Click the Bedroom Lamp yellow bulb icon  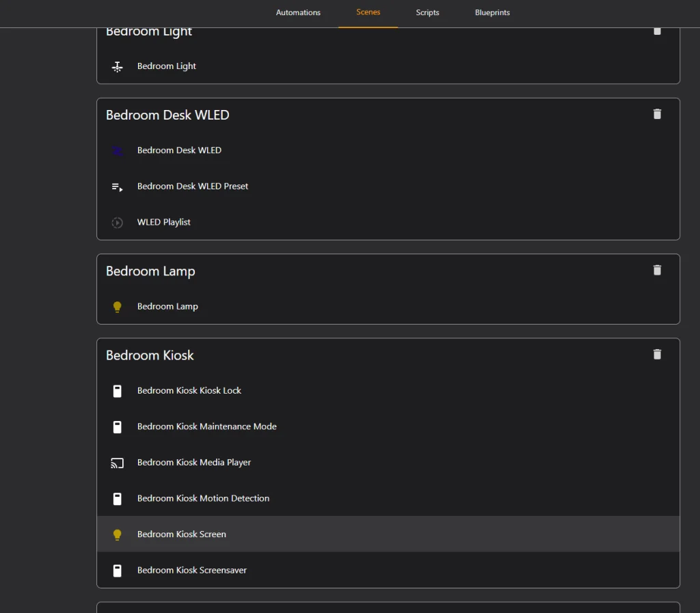(x=117, y=307)
